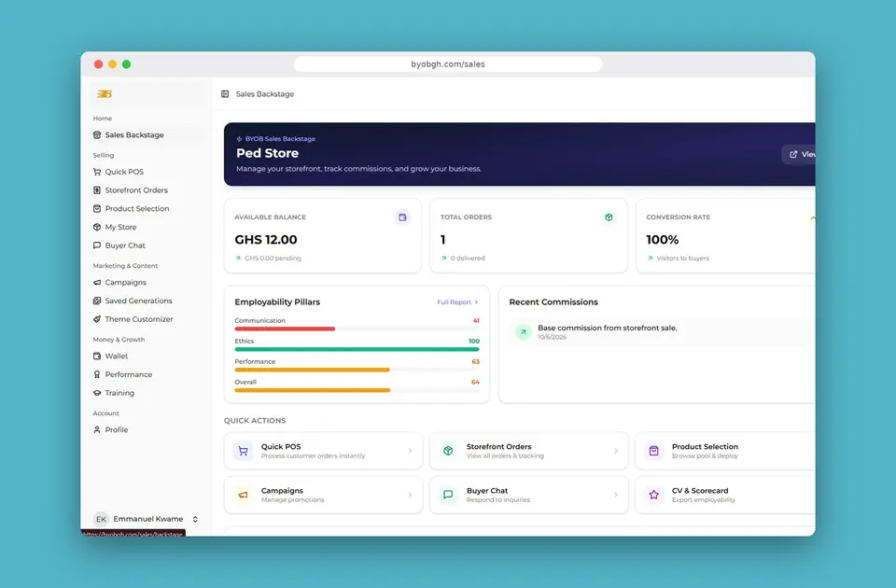
Task: Click the wallet icon on Available Balance card
Action: tap(402, 217)
